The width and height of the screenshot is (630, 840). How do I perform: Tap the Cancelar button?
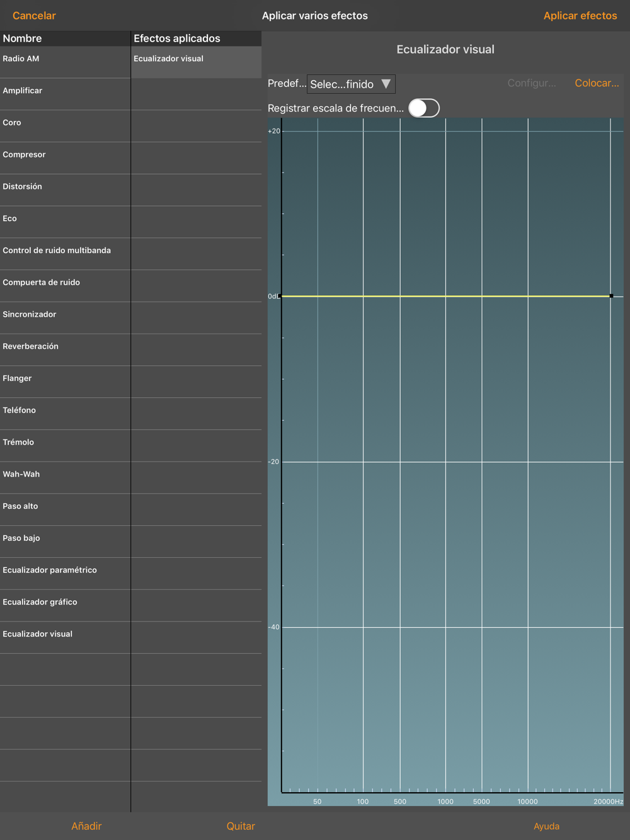coord(34,16)
